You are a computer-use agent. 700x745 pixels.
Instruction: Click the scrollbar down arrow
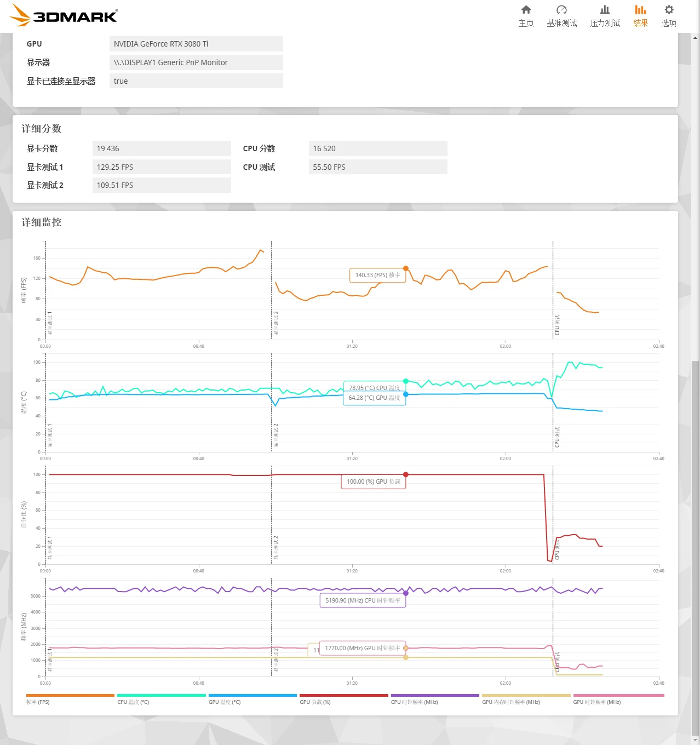point(695,740)
